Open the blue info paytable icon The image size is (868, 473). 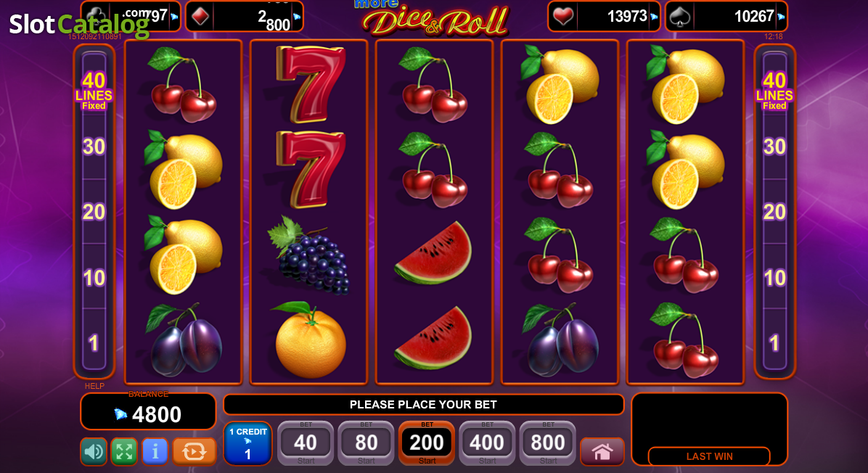click(155, 451)
